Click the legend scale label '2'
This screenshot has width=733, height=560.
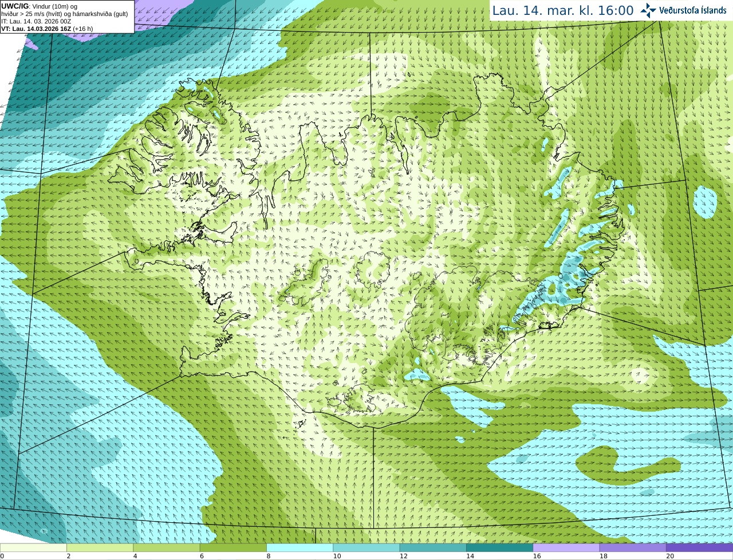click(x=68, y=556)
